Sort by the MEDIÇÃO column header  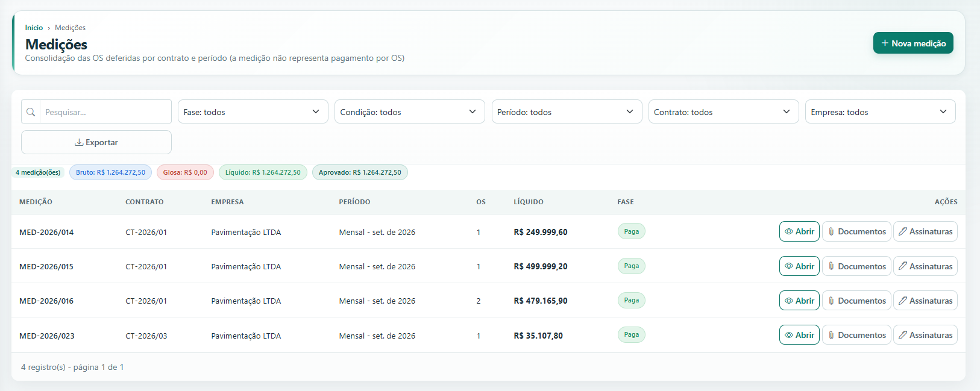(36, 202)
